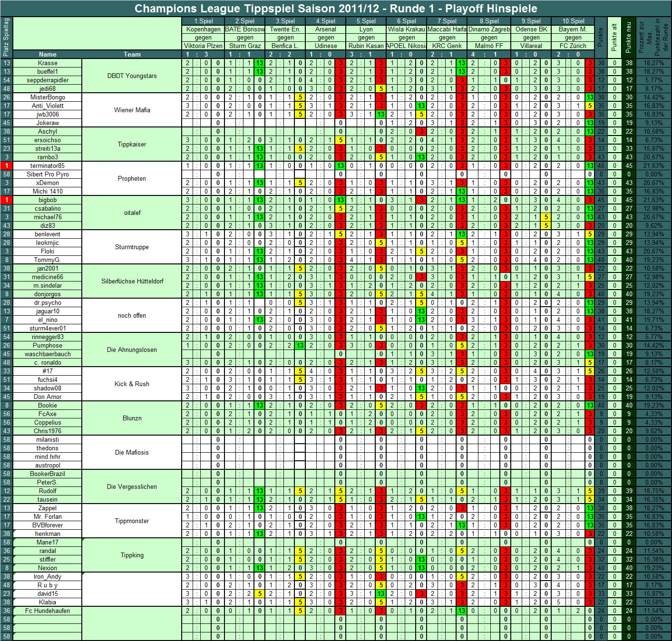
Task: Click team cell Sturmtruppe
Action: click(x=132, y=247)
